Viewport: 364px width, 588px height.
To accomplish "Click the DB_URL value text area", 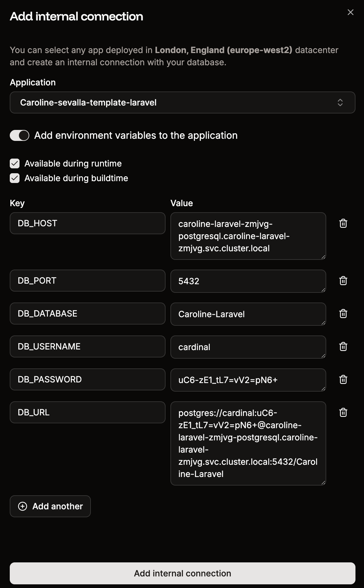I will tap(248, 443).
